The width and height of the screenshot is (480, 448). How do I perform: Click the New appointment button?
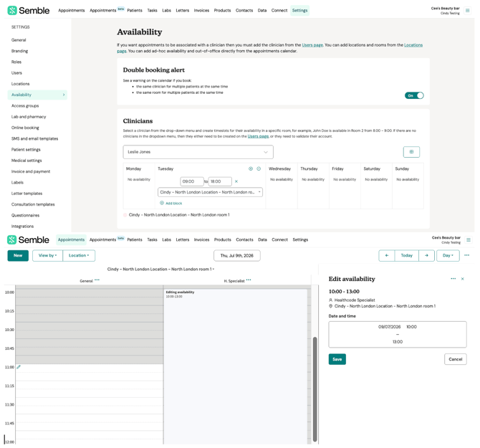coord(18,255)
